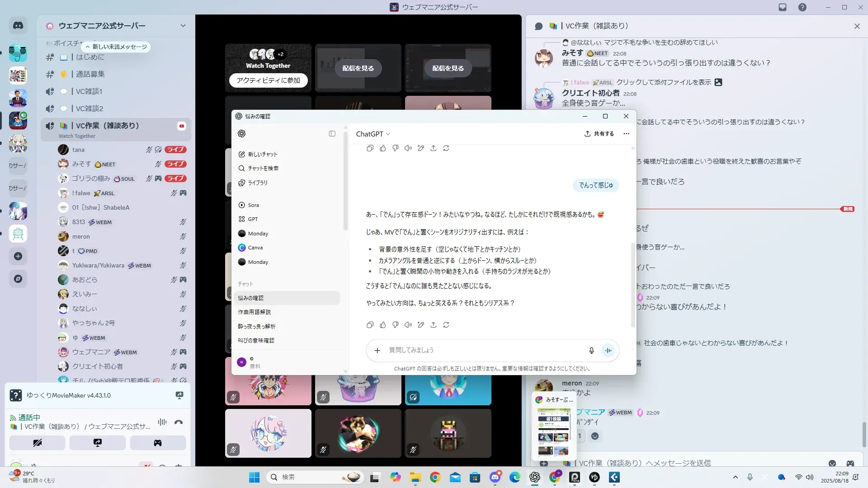Click the microphone dictation icon in prompt
This screenshot has width=868, height=488.
click(591, 350)
